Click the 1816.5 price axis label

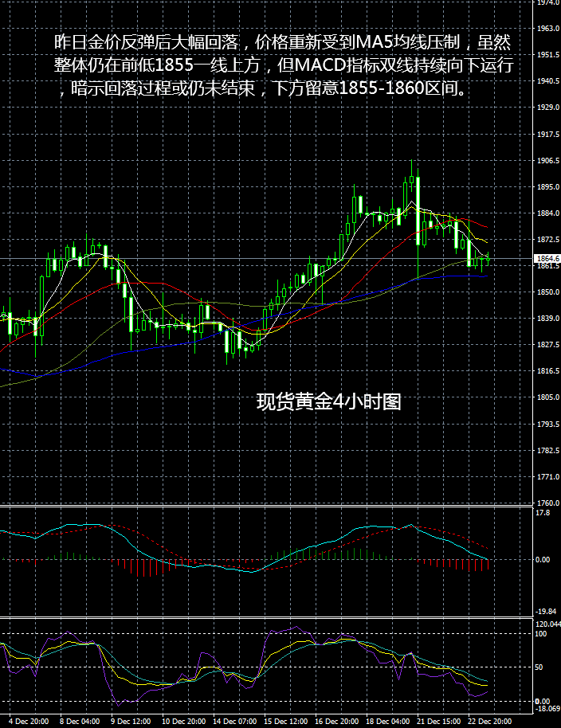(548, 370)
